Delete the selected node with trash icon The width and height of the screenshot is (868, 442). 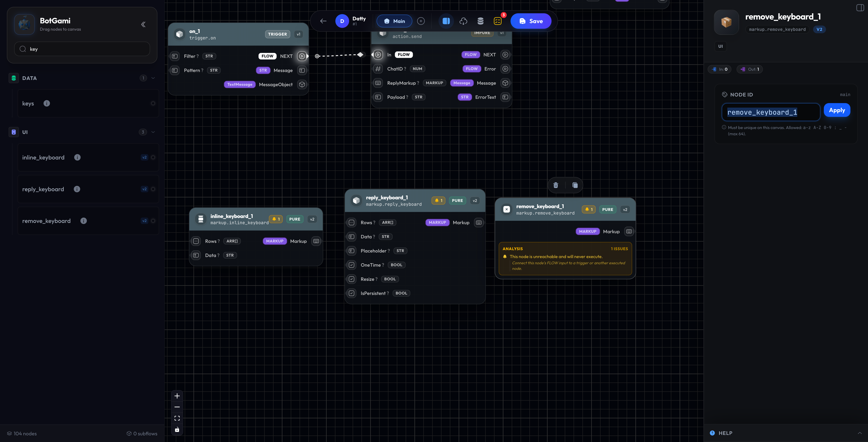pyautogui.click(x=556, y=185)
